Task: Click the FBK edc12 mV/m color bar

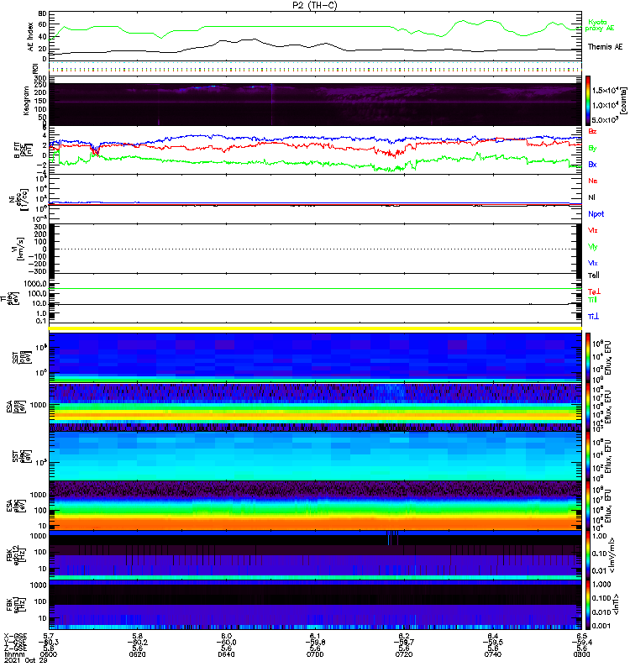Action: click(588, 554)
